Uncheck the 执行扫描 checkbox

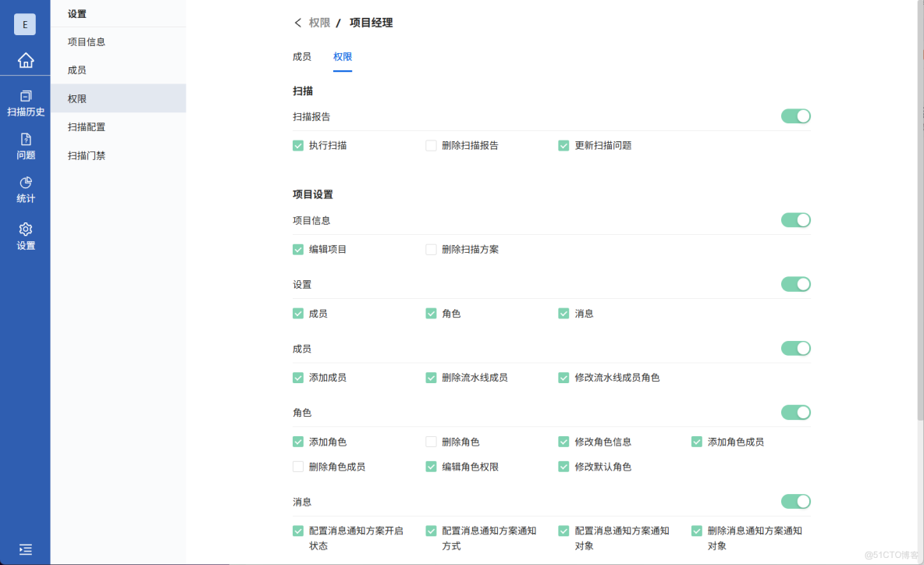coord(297,145)
